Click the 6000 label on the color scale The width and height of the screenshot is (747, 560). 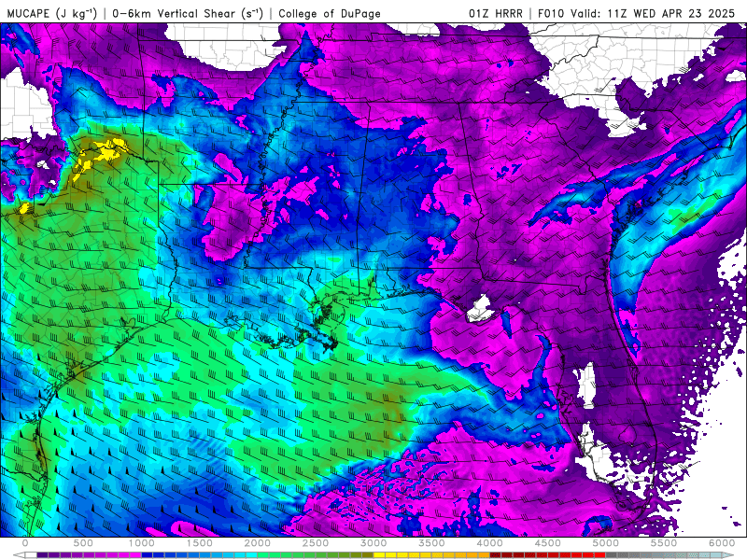(722, 543)
